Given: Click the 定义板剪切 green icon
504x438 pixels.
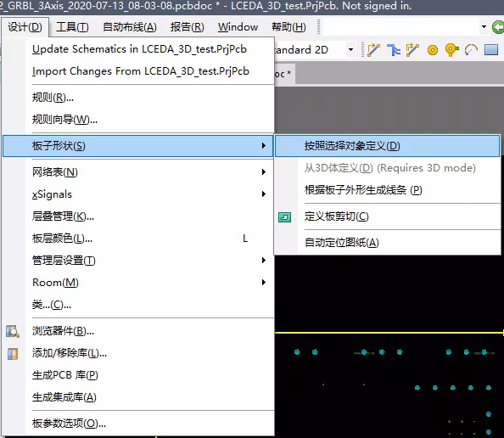Looking at the screenshot, I should 285,217.
